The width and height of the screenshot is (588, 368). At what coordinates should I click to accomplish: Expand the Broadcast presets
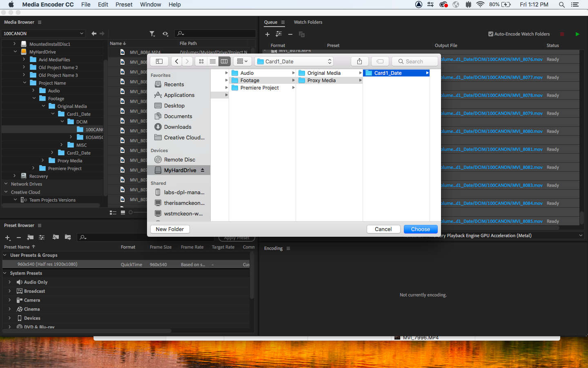[x=10, y=291]
